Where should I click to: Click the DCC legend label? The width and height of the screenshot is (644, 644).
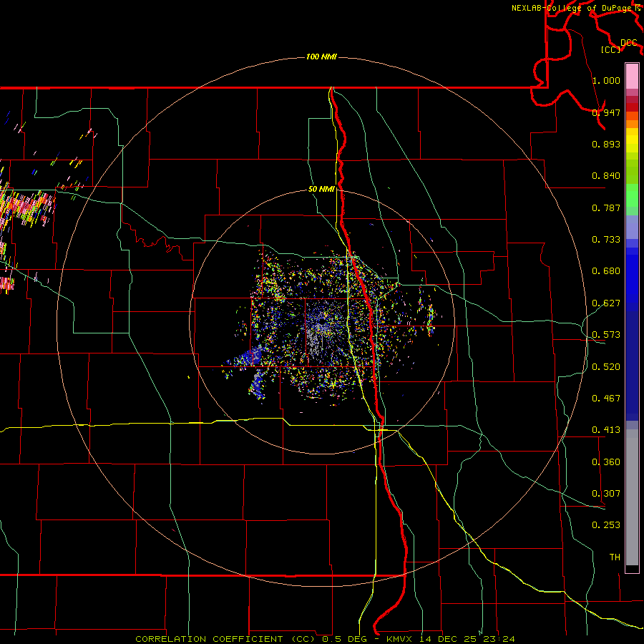629,43
